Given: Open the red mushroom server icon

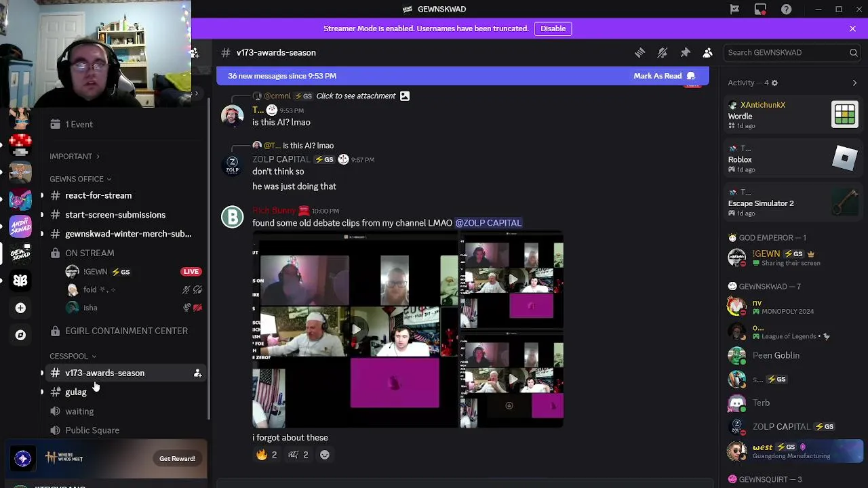Looking at the screenshot, I should (x=20, y=145).
